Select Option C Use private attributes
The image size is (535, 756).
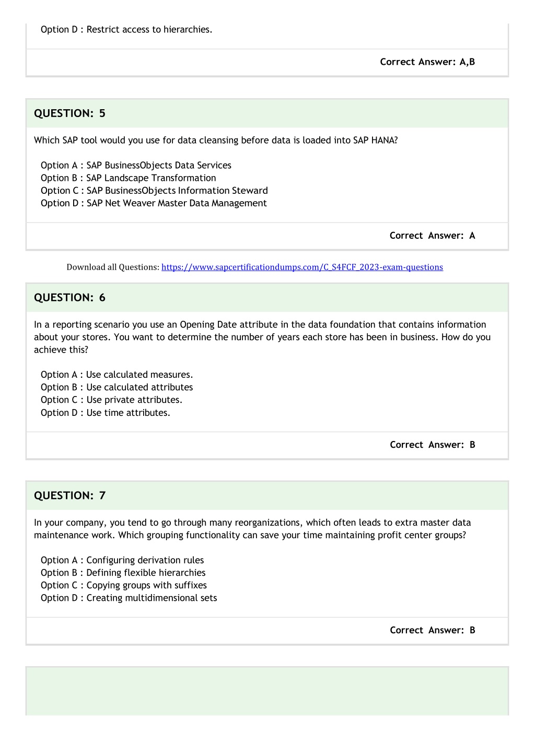click(x=112, y=400)
